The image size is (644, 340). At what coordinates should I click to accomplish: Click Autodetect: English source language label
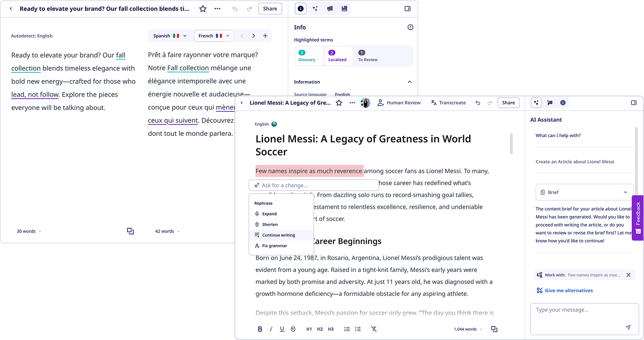coord(31,36)
